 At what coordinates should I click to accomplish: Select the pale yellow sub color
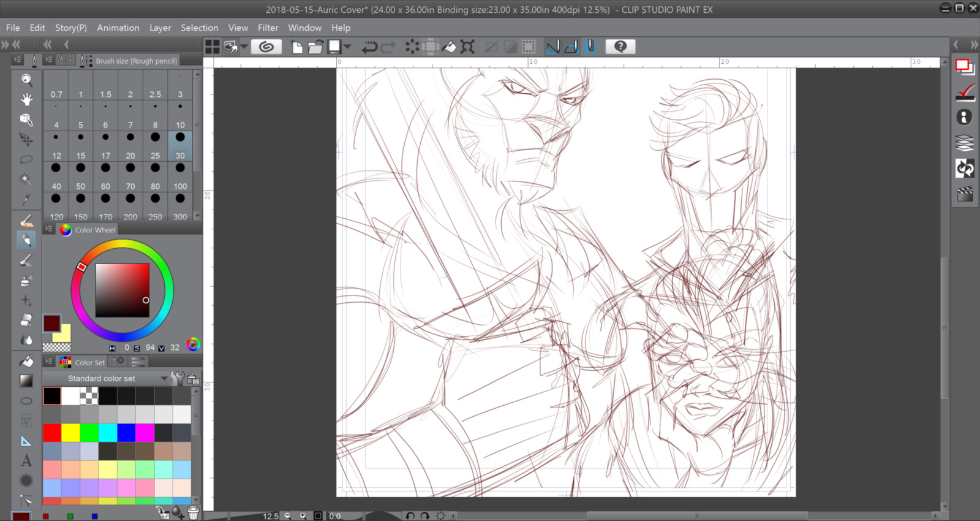pyautogui.click(x=64, y=335)
